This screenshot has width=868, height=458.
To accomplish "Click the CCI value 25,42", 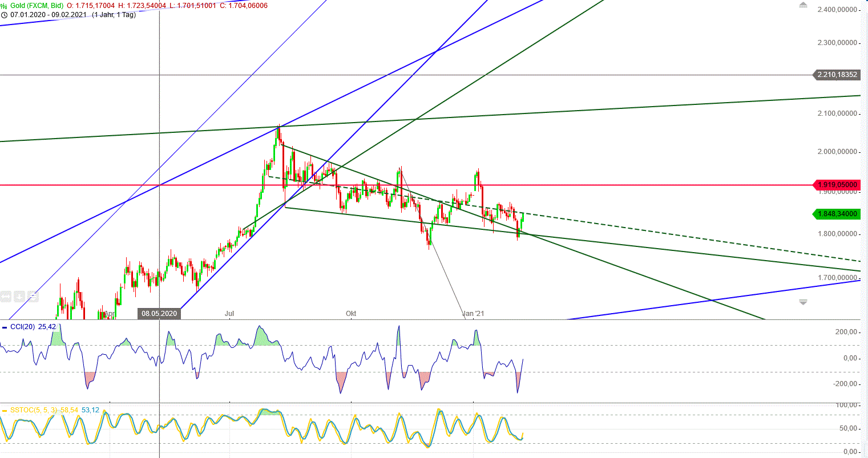I will (x=47, y=327).
